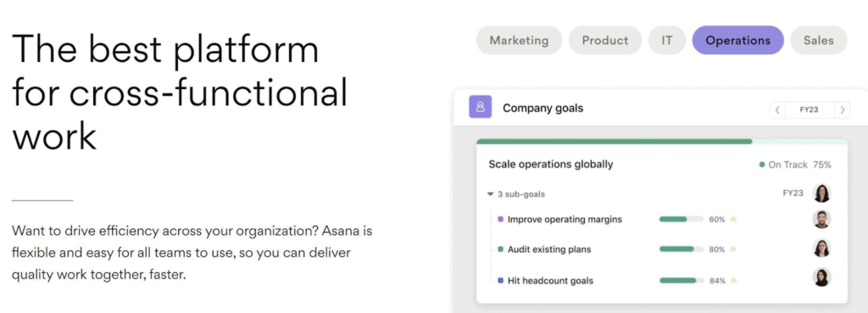The image size is (868, 313).
Task: Select the Operations tab
Action: tap(738, 41)
